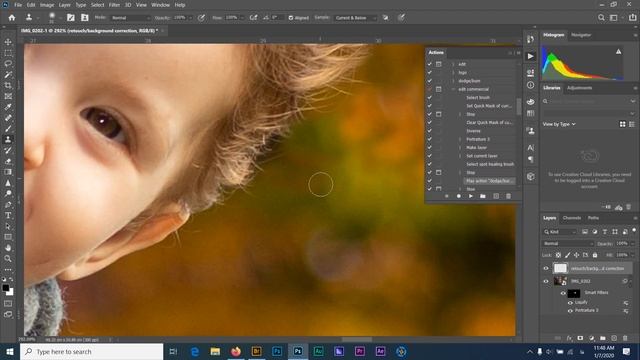Add layer style using the fx icon
Screen dimensions: 640x360
tap(569, 338)
